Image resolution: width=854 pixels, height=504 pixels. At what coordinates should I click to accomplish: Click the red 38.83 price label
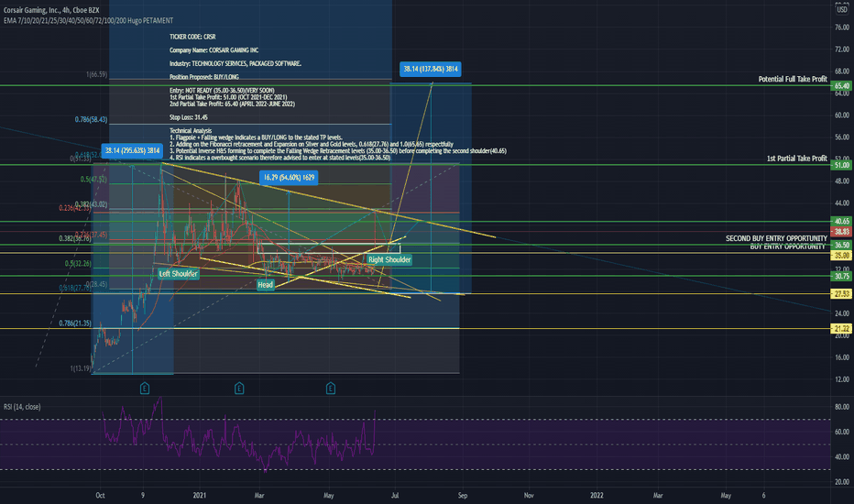point(841,232)
